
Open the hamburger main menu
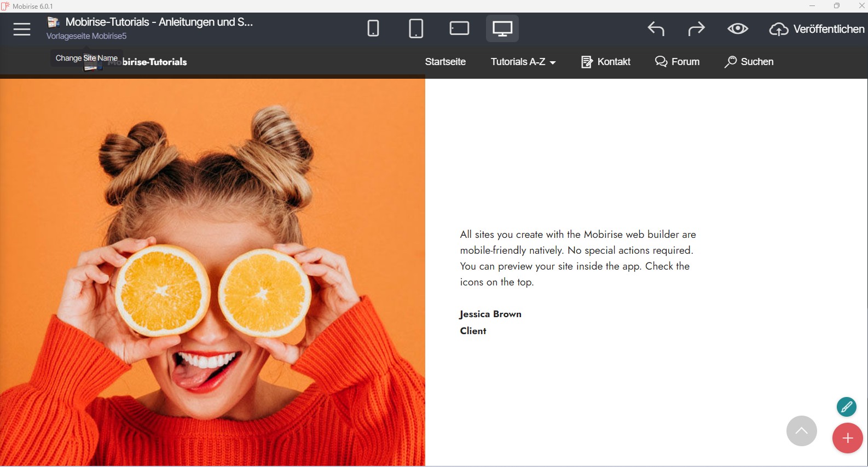coord(22,29)
